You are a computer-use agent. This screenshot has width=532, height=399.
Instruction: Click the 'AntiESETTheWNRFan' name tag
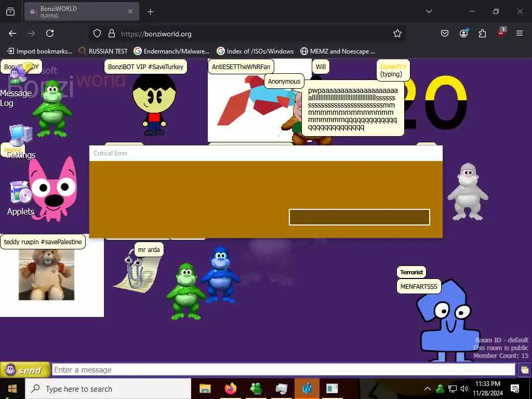pos(241,67)
